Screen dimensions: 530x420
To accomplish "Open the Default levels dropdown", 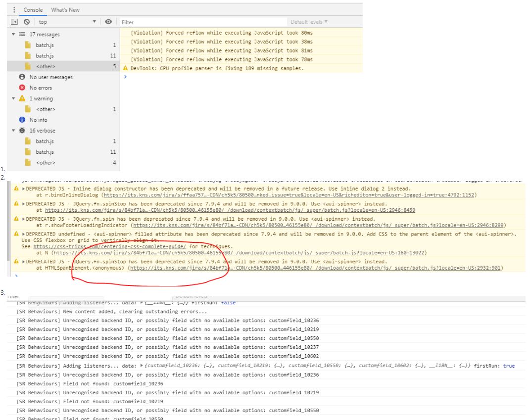I will click(309, 22).
